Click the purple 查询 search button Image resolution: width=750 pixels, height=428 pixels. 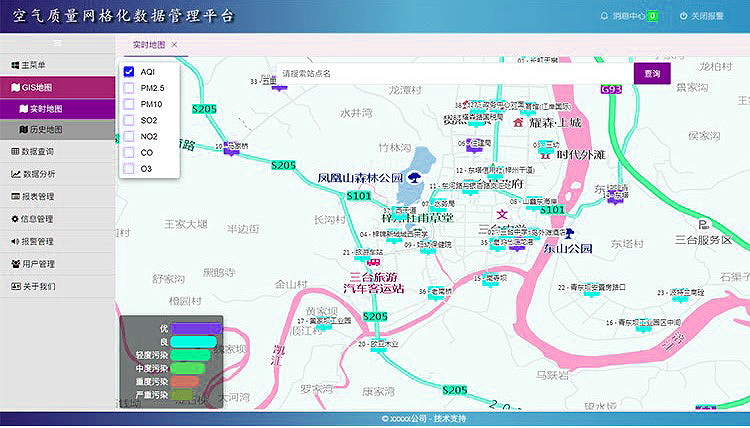(x=652, y=74)
